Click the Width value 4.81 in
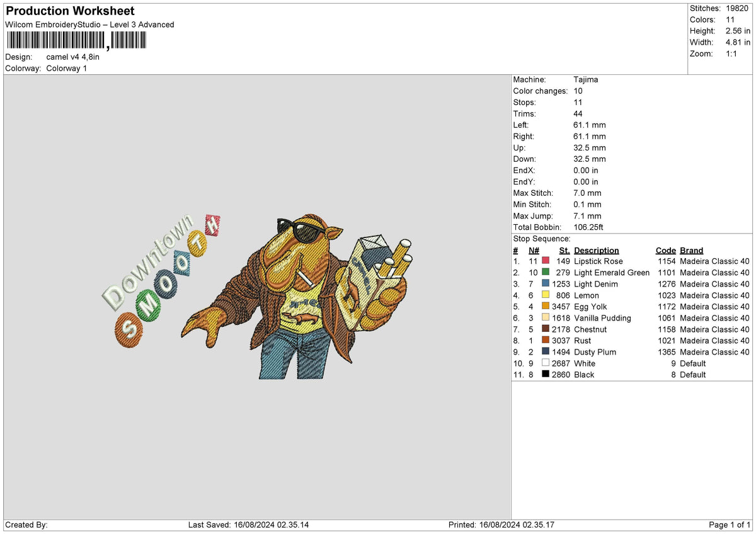 [x=736, y=42]
